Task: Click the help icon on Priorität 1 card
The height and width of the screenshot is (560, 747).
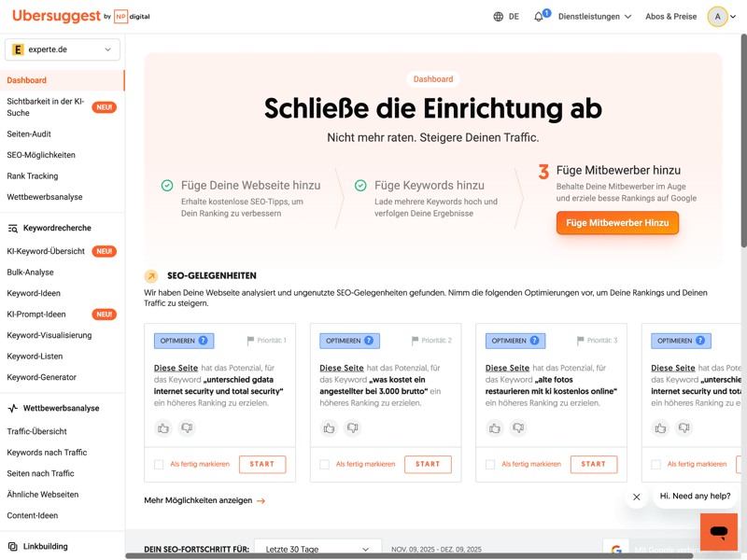Action: pos(203,341)
